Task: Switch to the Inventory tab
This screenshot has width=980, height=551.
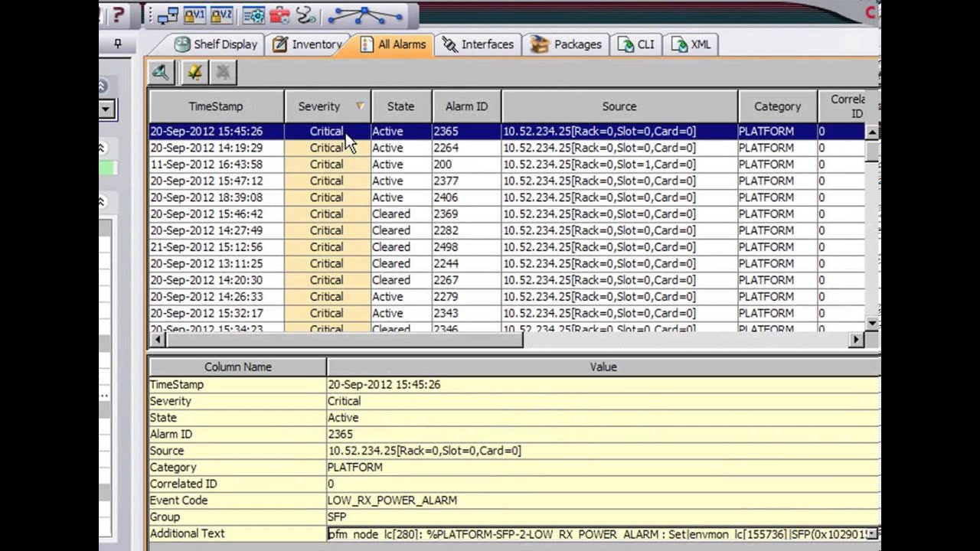Action: pyautogui.click(x=308, y=44)
